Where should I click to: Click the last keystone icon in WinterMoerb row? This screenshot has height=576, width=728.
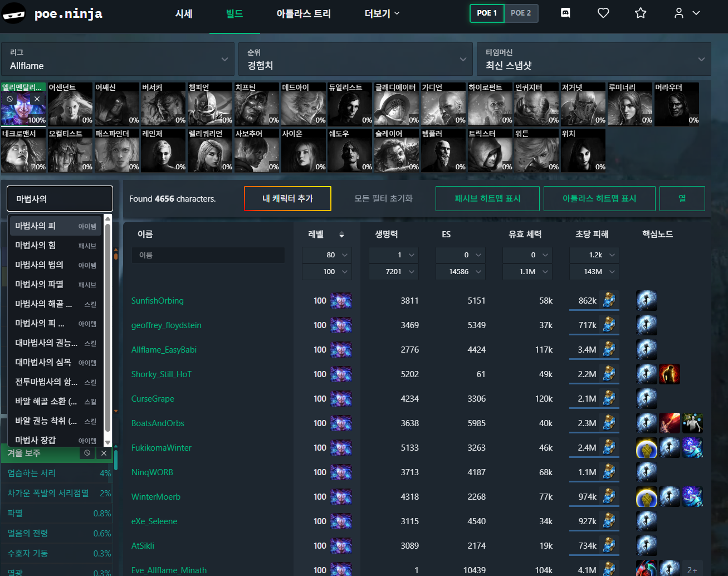coord(692,497)
